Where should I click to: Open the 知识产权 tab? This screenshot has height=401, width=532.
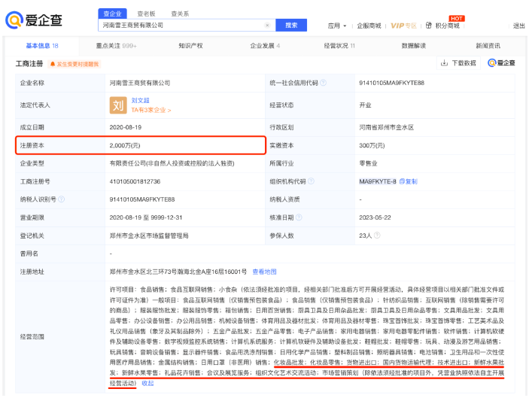190,45
